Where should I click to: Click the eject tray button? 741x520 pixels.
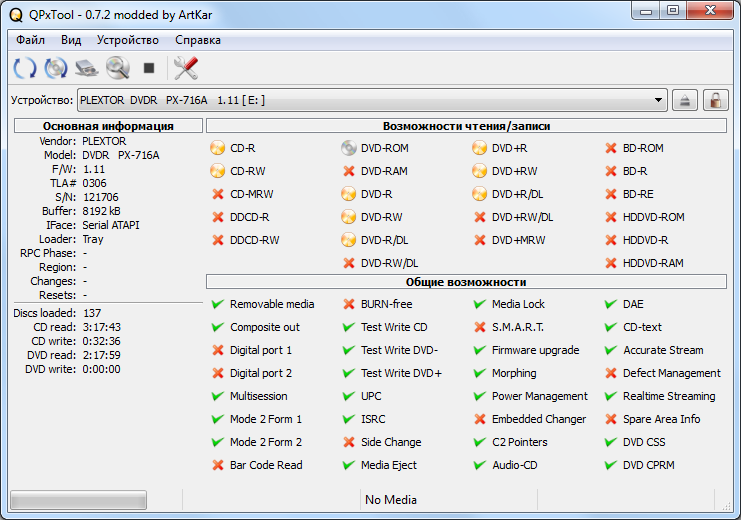coord(684,100)
